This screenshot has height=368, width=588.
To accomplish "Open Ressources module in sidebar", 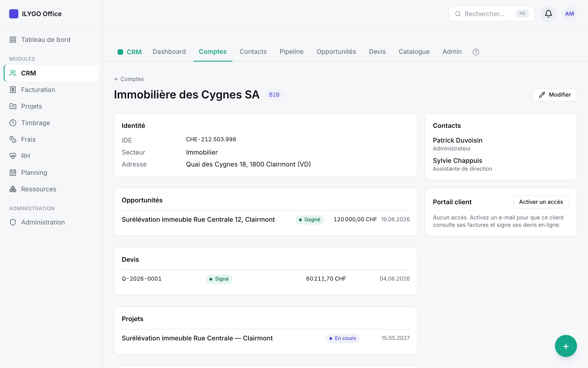I will click(51, 189).
